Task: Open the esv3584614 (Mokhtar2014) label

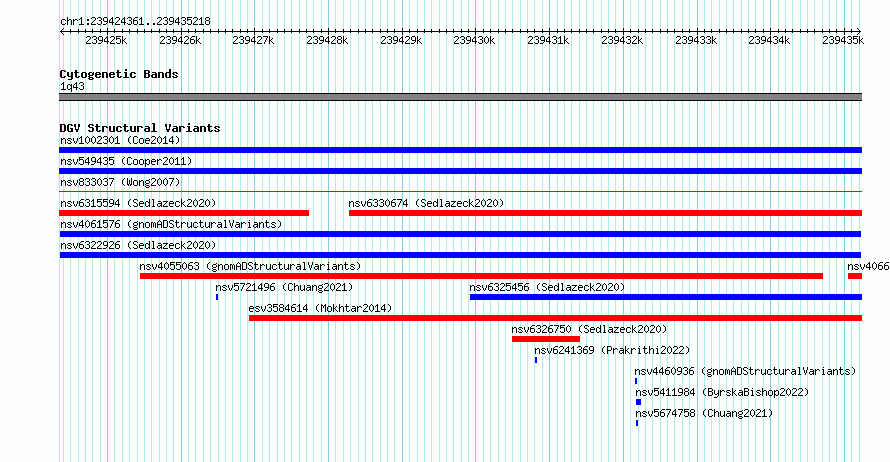Action: click(320, 308)
